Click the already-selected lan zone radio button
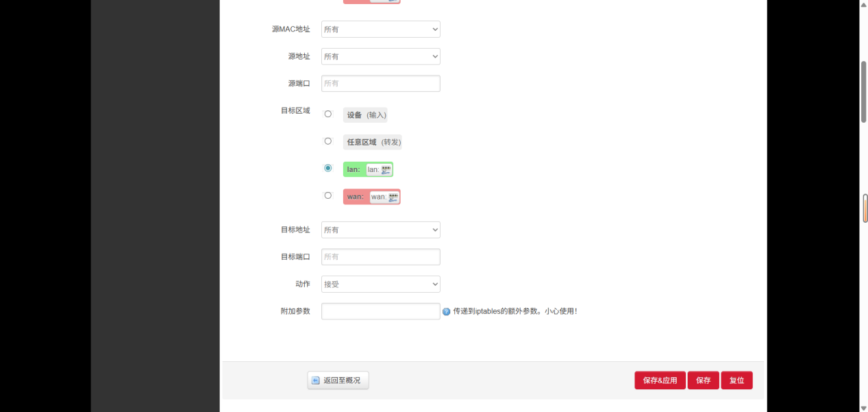 tap(327, 167)
